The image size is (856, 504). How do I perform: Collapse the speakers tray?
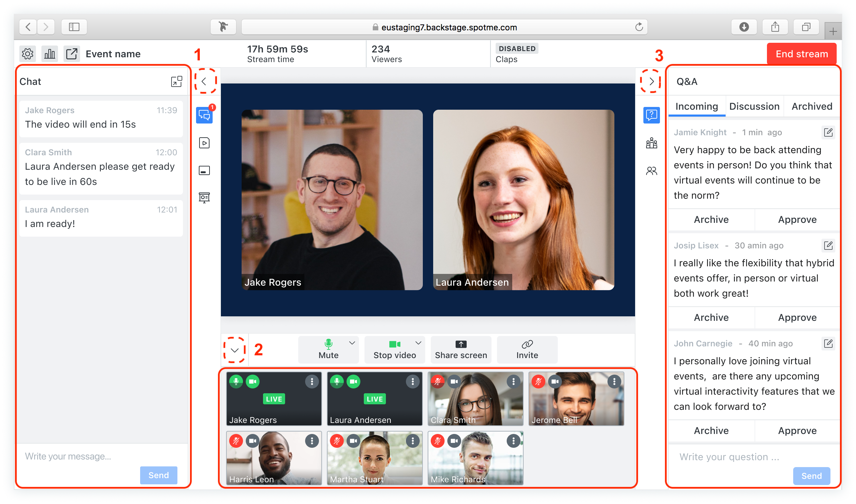point(235,350)
